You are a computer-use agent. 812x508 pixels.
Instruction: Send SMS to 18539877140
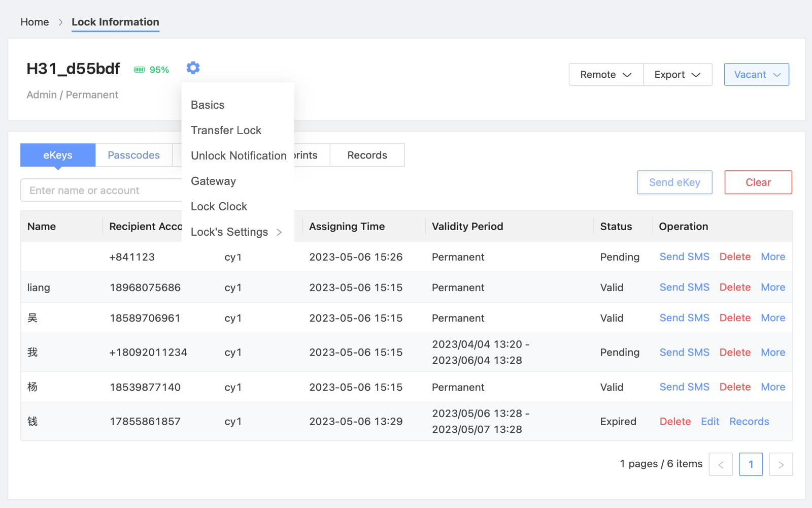[684, 387]
